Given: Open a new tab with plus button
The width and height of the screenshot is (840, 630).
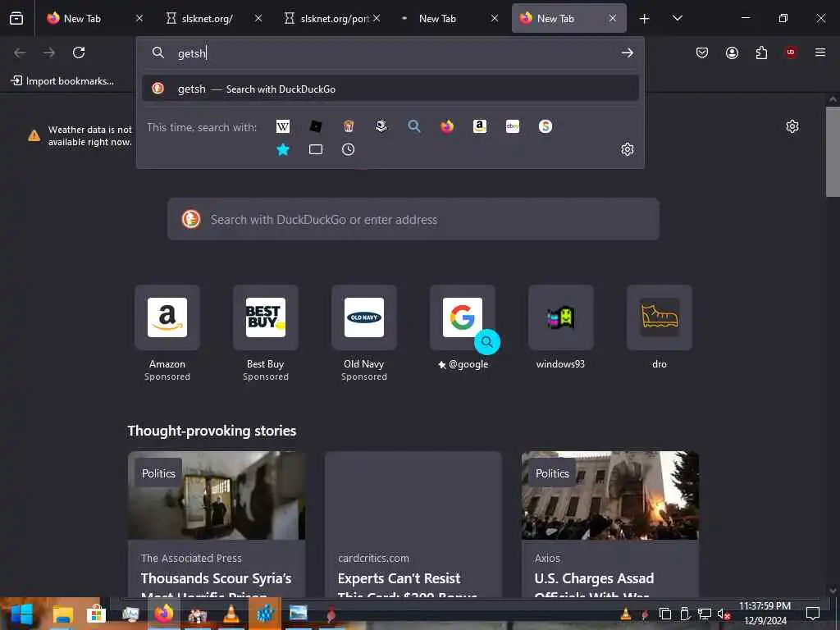Looking at the screenshot, I should tap(645, 19).
